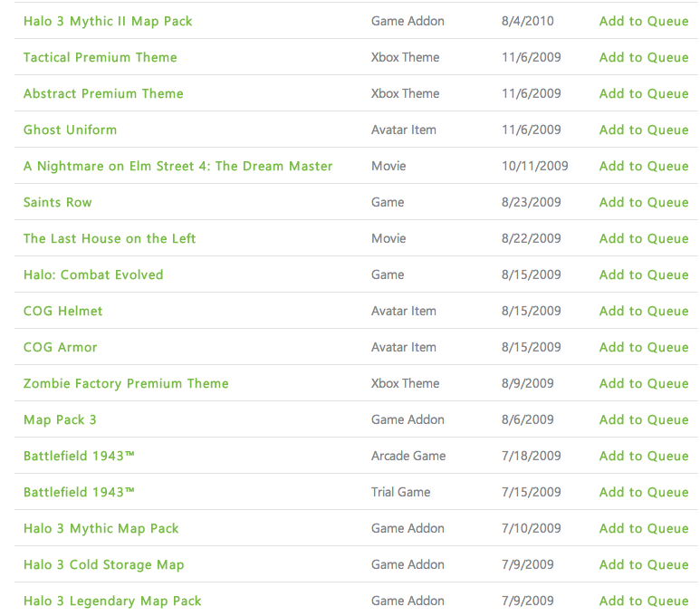This screenshot has width=700, height=616.
Task: Select the 8/22/2009 date cell
Action: click(x=531, y=238)
